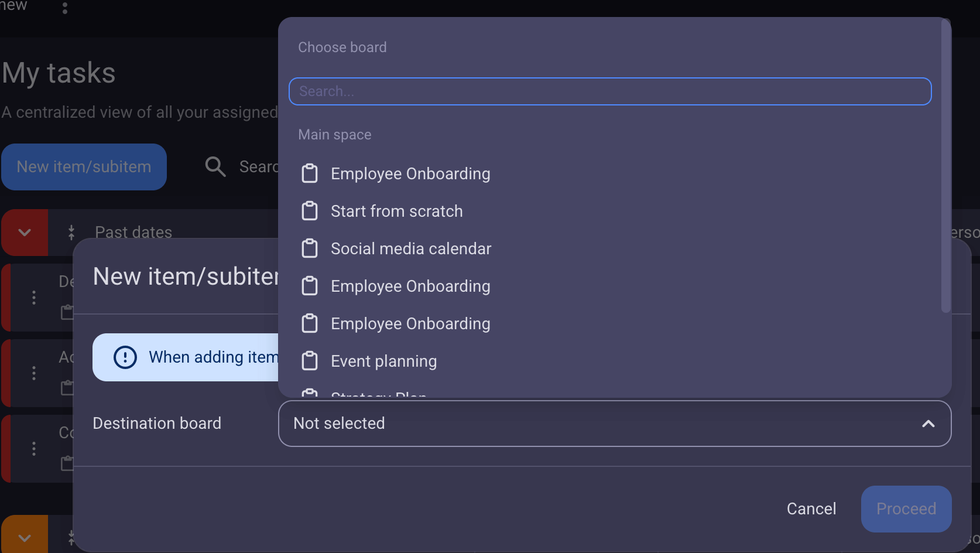Click the New item/subitem button
The image size is (980, 553).
point(84,167)
